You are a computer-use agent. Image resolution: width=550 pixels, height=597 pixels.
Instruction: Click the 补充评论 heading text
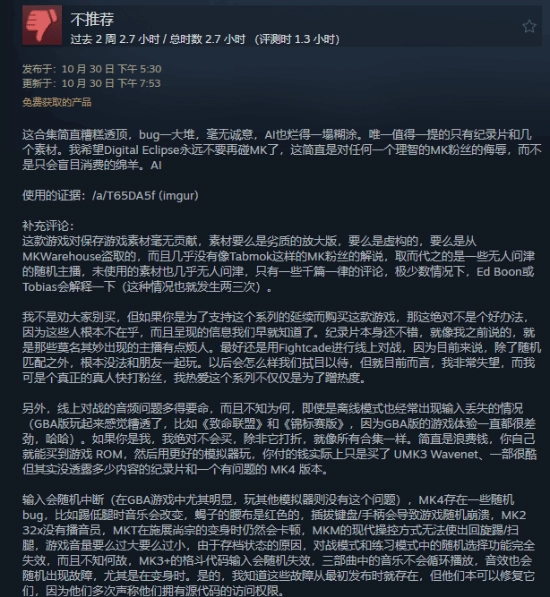(48, 226)
